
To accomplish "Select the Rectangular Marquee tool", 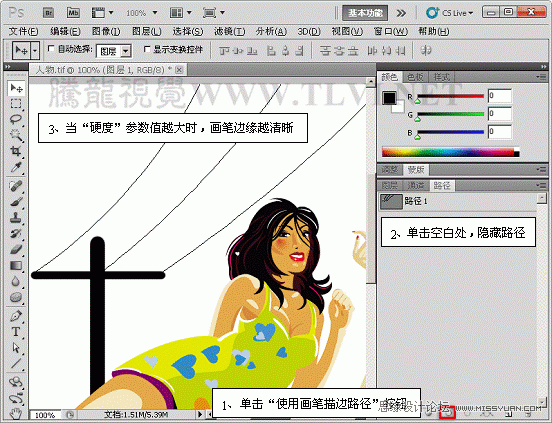I will (16, 104).
